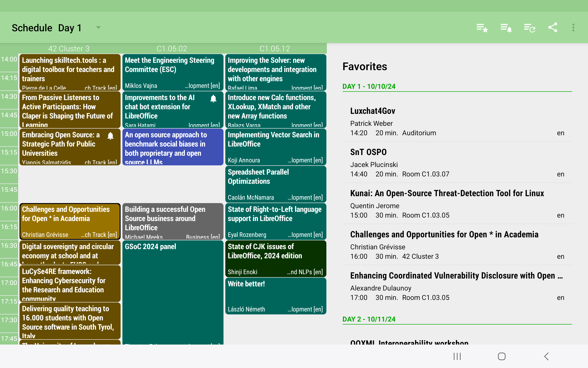The width and height of the screenshot is (588, 368).
Task: Tap the Android recent apps button
Action: (x=457, y=356)
